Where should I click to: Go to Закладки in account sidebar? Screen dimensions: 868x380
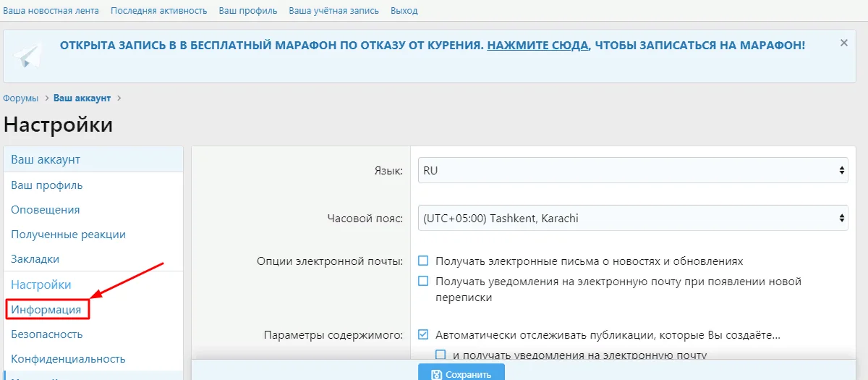point(35,259)
